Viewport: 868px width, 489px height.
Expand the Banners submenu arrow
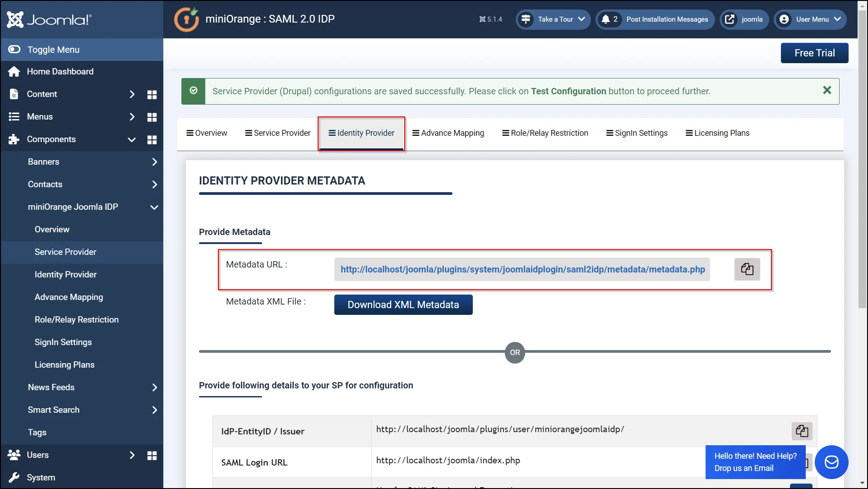pos(154,162)
